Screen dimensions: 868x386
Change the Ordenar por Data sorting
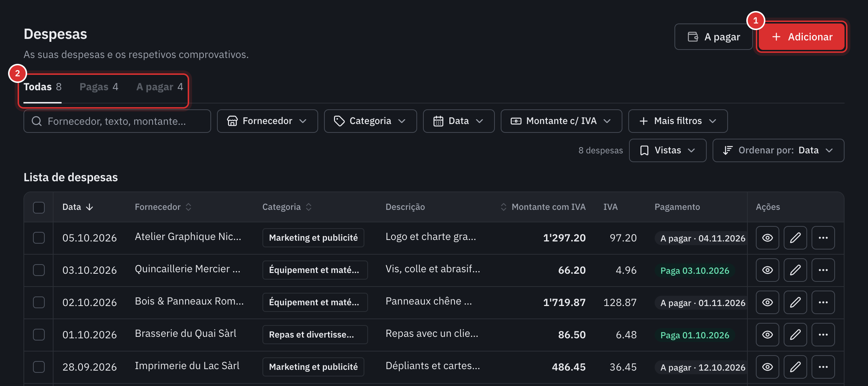(778, 150)
